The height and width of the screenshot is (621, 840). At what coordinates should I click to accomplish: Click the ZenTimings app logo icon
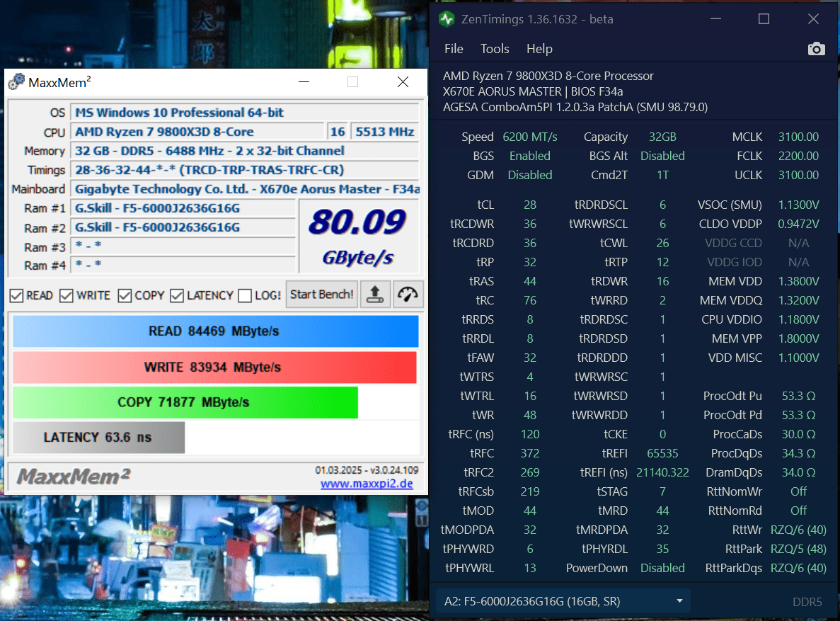coord(447,19)
